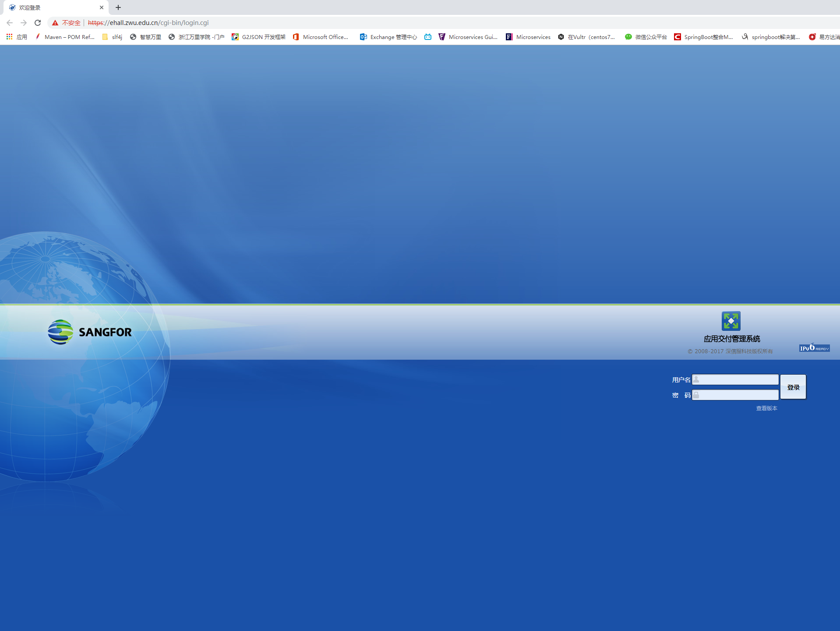Close the 欢迎登录 tab
This screenshot has width=840, height=631.
click(x=102, y=7)
